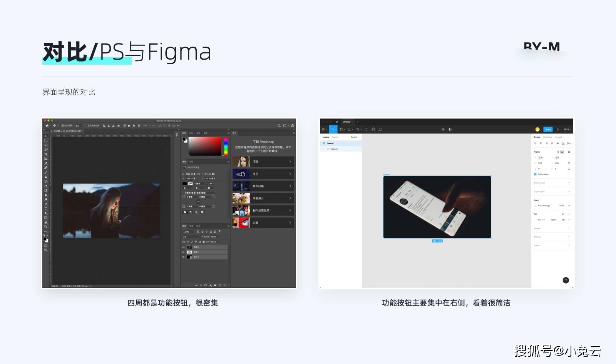Viewport: 616px width, 364px height.
Task: Hide the top Photoshop layer via eye icon
Action: [x=183, y=247]
